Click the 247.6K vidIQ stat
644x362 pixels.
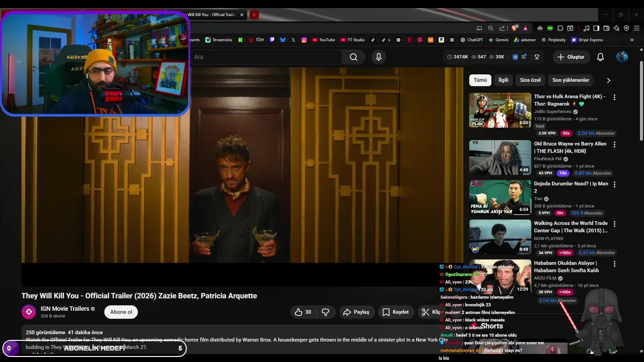click(x=457, y=57)
